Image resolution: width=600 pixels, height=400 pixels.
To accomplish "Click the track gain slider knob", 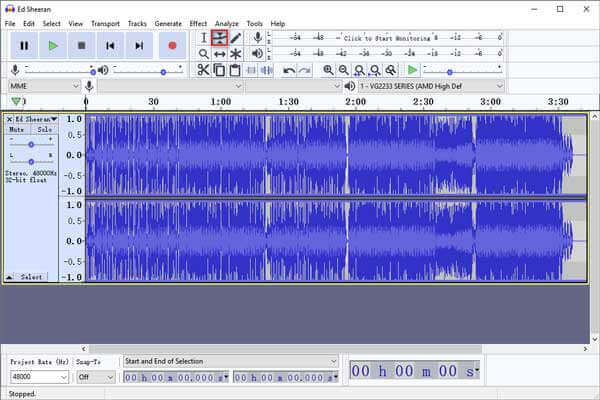I will point(31,144).
